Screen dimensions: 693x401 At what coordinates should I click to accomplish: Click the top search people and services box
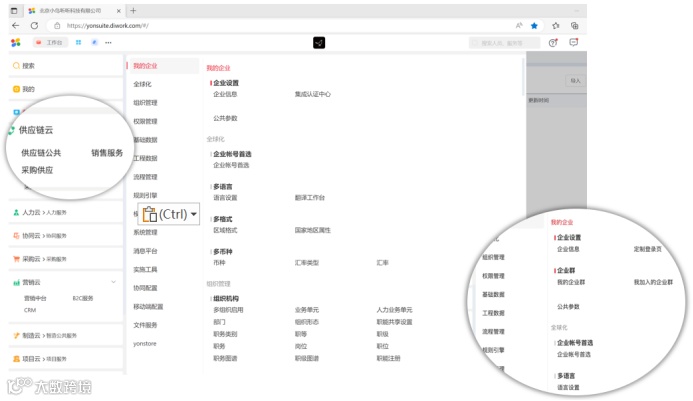(504, 43)
